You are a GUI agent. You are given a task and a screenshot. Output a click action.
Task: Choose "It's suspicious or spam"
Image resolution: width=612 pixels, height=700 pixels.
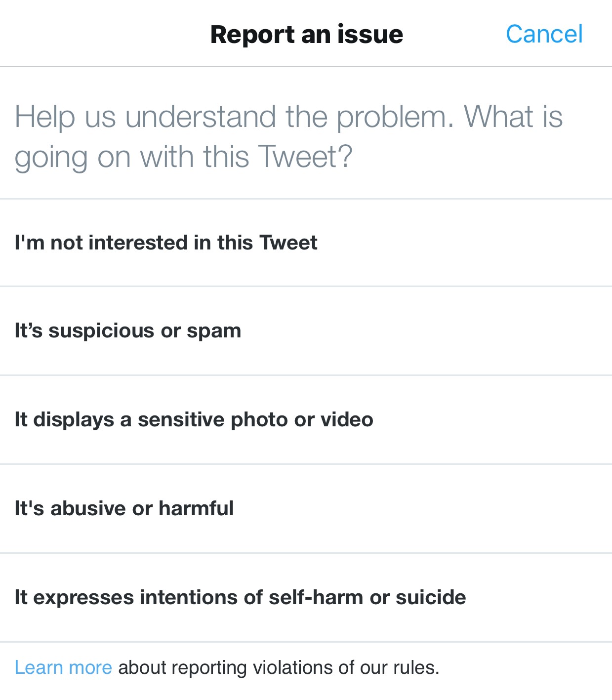[x=128, y=330]
